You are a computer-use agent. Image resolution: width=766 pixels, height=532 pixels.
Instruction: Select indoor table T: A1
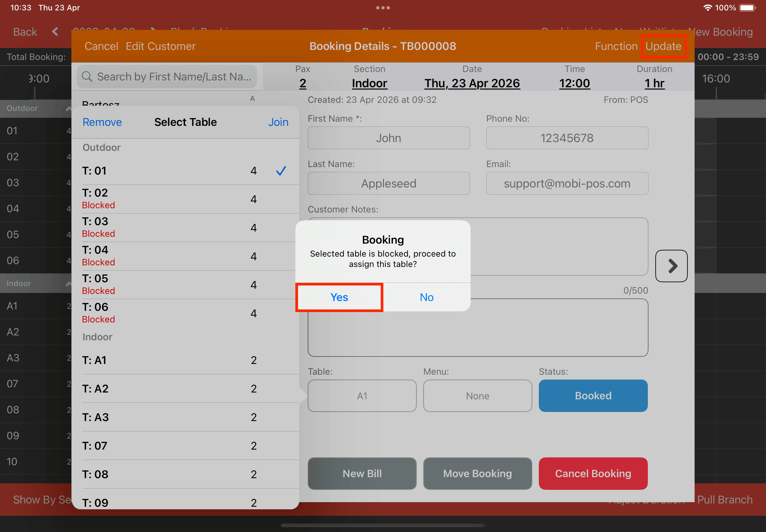click(x=185, y=360)
